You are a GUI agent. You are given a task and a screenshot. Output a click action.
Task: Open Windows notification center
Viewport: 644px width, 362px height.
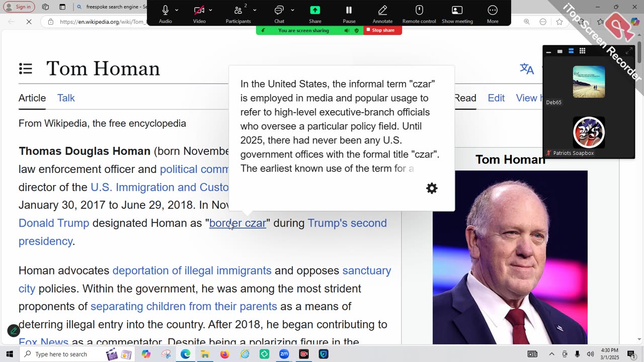click(631, 354)
